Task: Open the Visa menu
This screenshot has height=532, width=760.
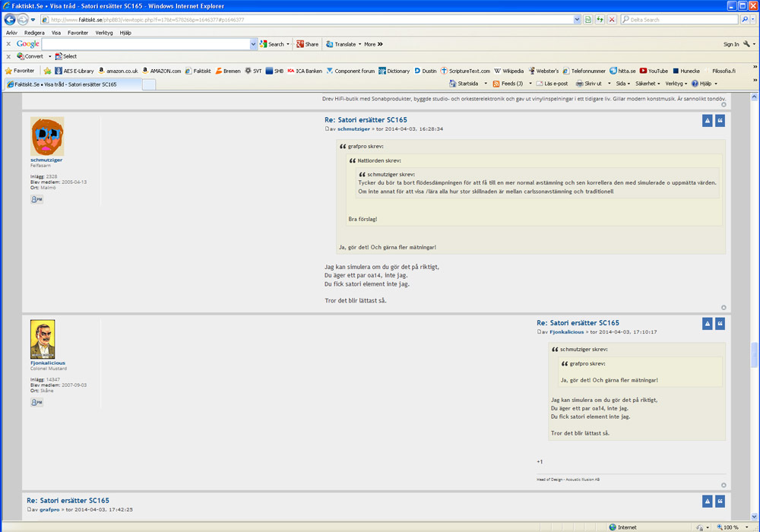Action: point(56,33)
